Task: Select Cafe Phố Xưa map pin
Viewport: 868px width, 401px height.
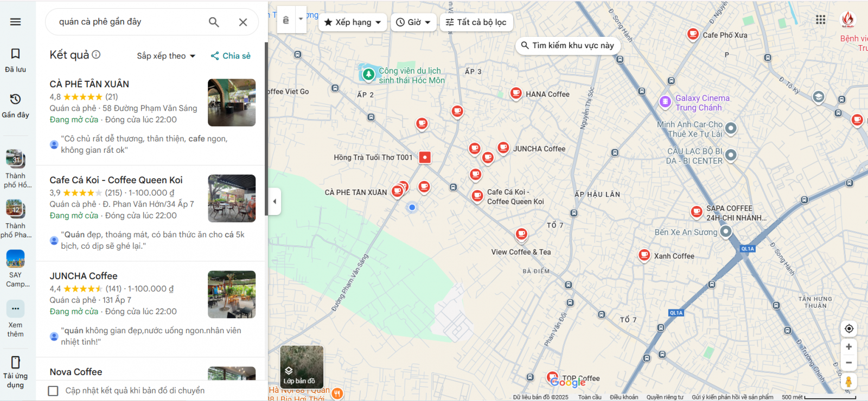Action: pyautogui.click(x=693, y=34)
